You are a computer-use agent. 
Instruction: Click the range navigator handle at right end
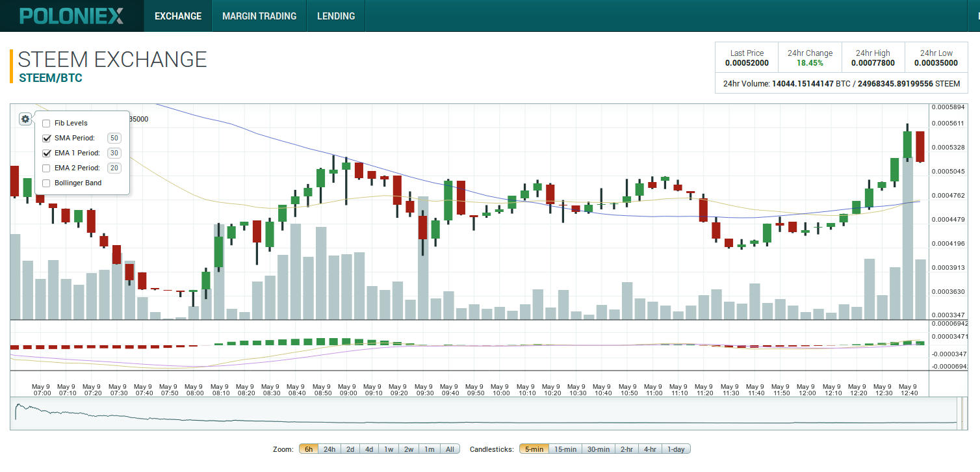point(961,412)
